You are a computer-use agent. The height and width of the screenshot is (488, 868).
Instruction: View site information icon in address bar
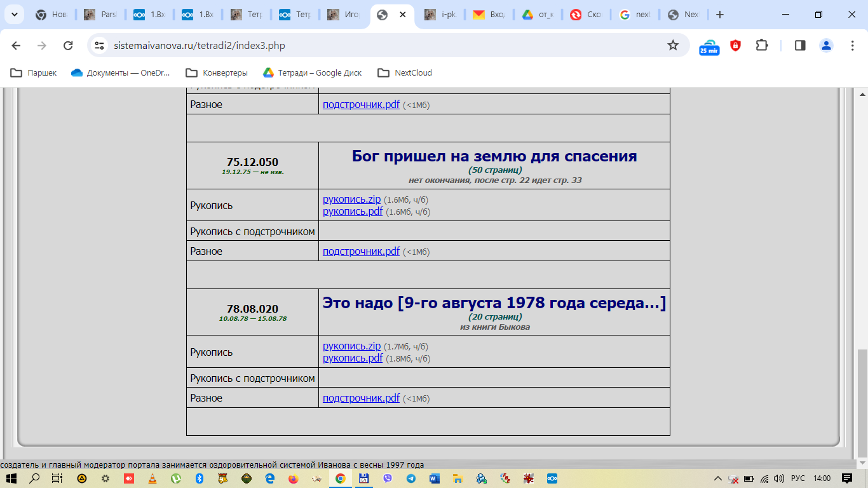(x=98, y=45)
